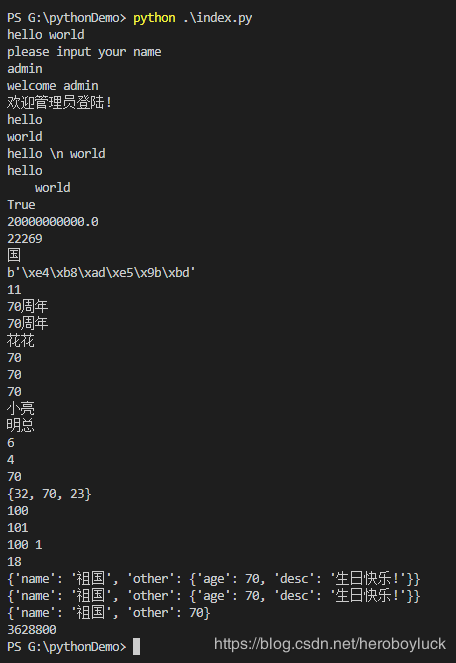Select the dict line ending with 'other': 70}

[x=109, y=613]
